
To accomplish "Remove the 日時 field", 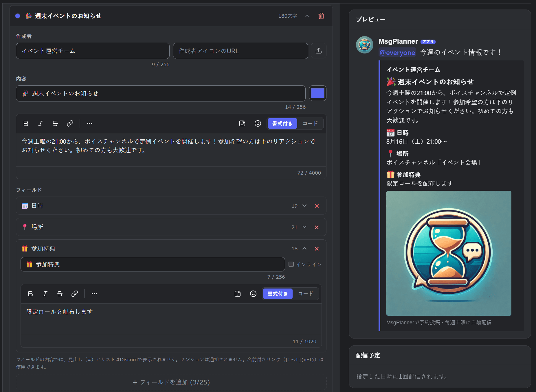I will coord(317,206).
